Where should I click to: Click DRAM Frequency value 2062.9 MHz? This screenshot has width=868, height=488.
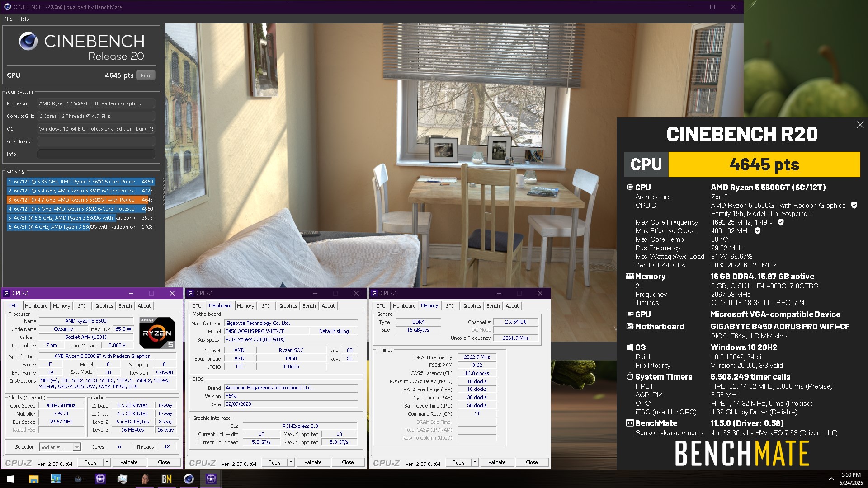[477, 357]
